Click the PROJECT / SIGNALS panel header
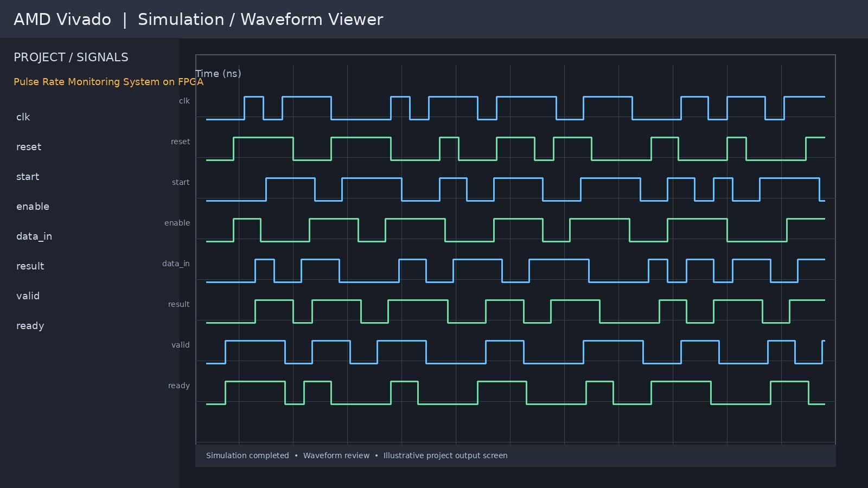 [71, 57]
